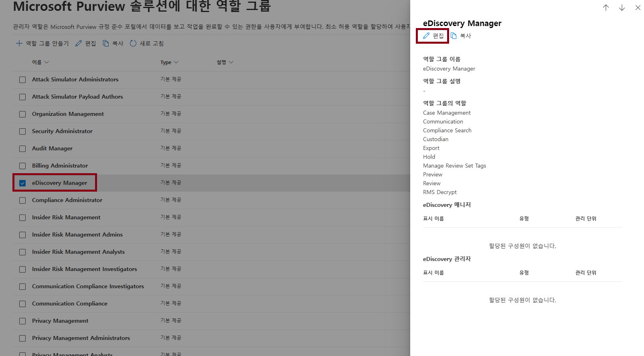The image size is (644, 356).
Task: Click the pencil icon in list toolbar
Action: coord(79,43)
